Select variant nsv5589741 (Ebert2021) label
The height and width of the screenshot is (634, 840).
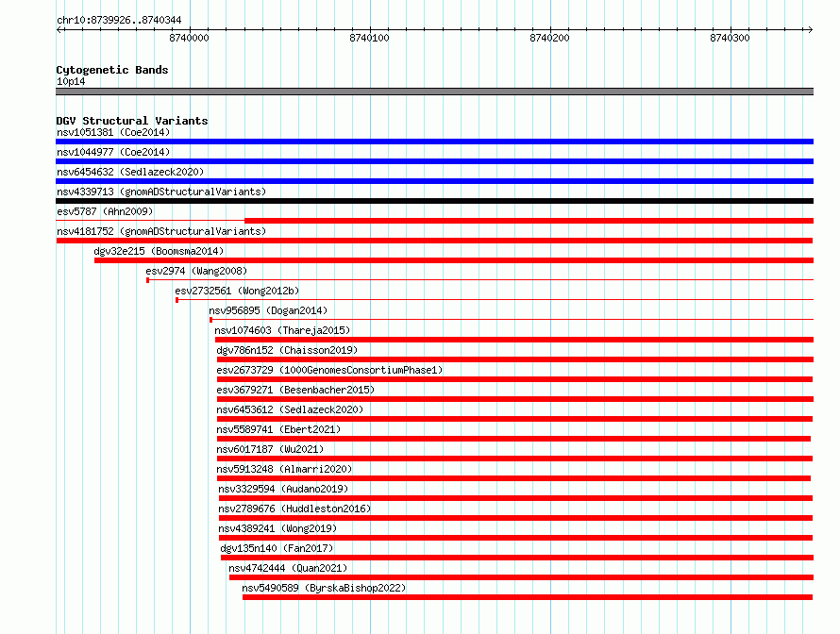[x=278, y=429]
